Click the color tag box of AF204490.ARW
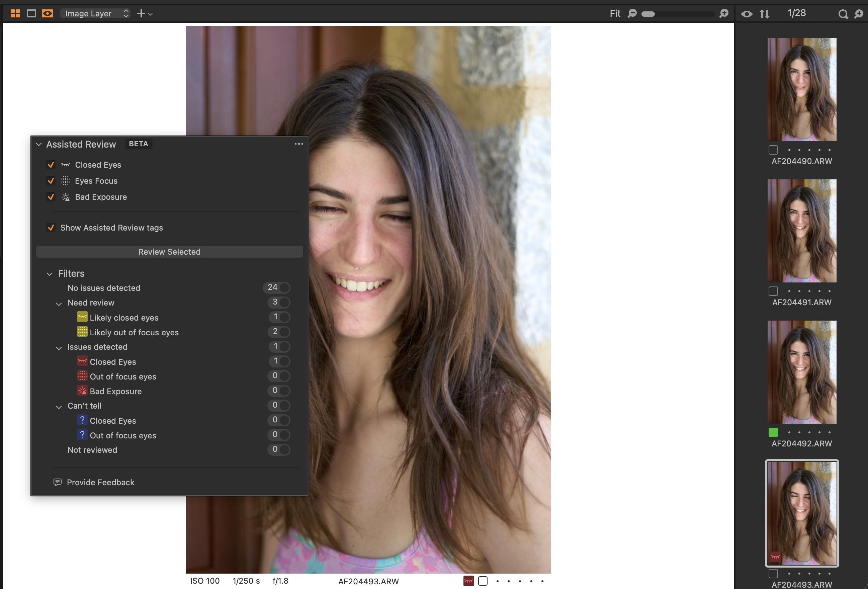868x589 pixels. click(773, 150)
